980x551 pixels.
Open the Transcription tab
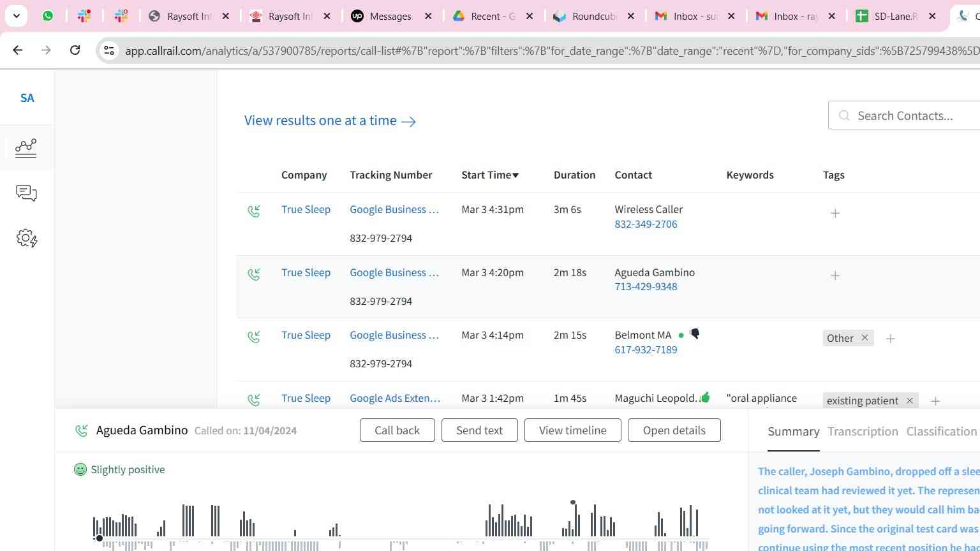[863, 431]
